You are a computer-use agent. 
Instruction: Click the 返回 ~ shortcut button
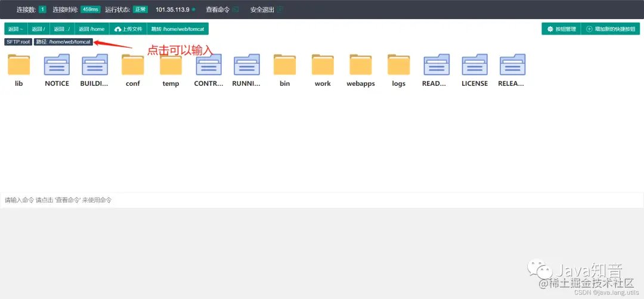click(16, 29)
